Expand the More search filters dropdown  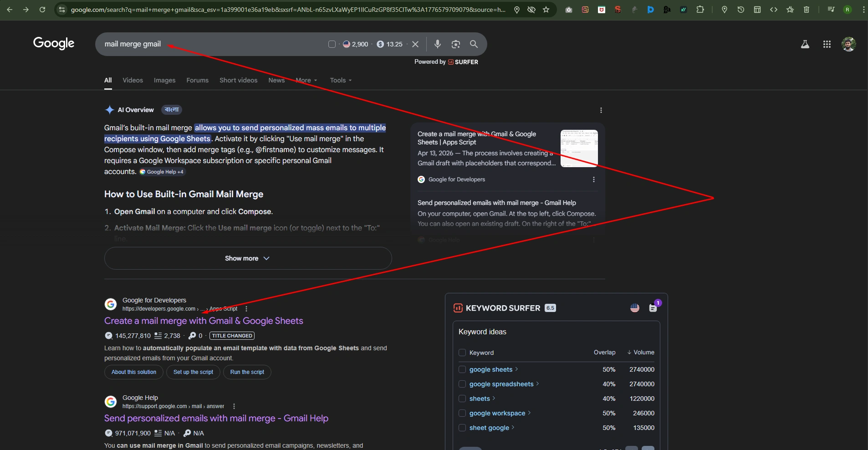click(x=306, y=80)
